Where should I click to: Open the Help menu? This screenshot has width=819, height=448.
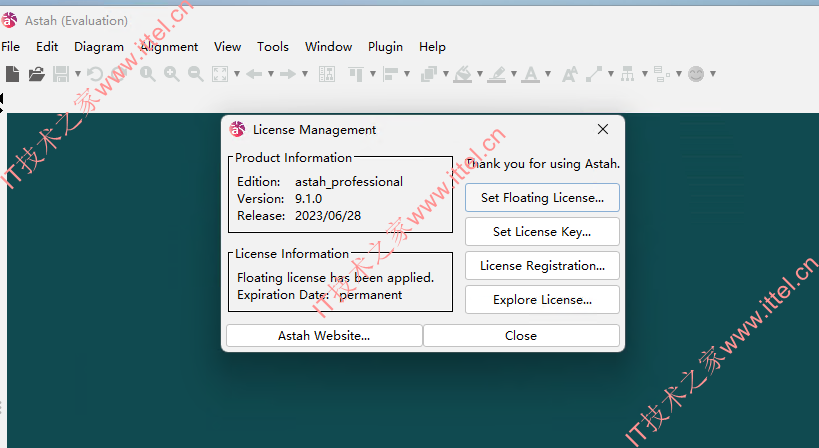point(432,47)
